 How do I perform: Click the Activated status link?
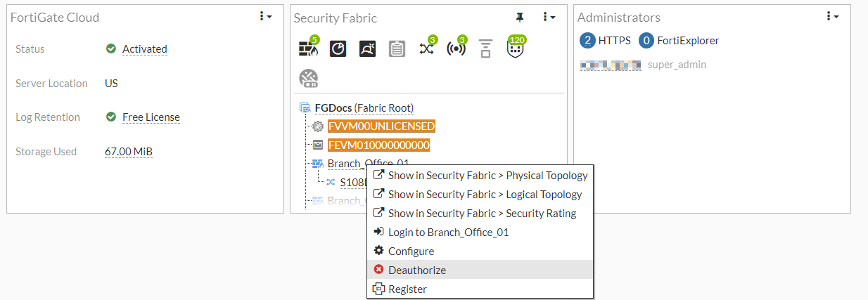point(145,49)
